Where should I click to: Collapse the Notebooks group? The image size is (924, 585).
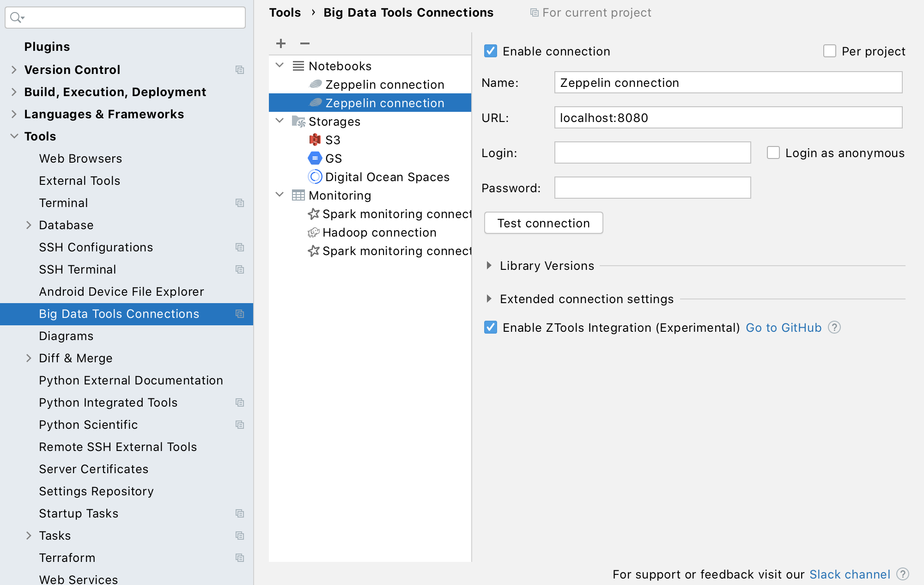click(x=280, y=66)
